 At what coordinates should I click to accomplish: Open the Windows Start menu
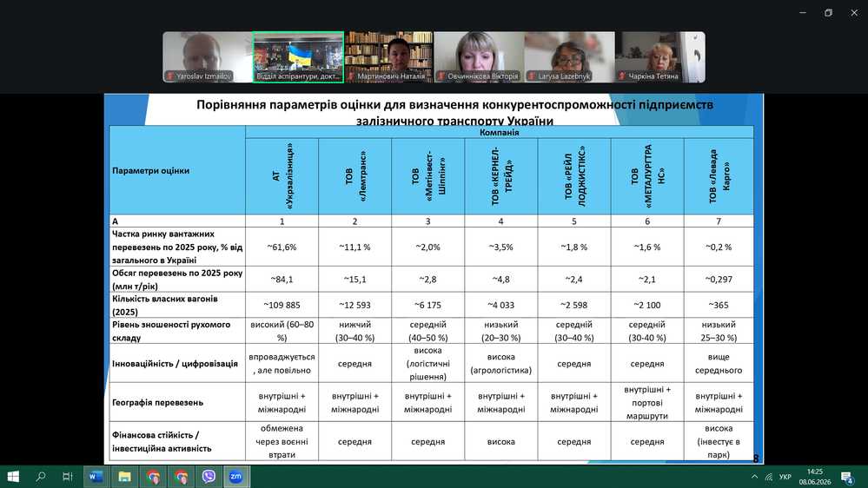13,477
